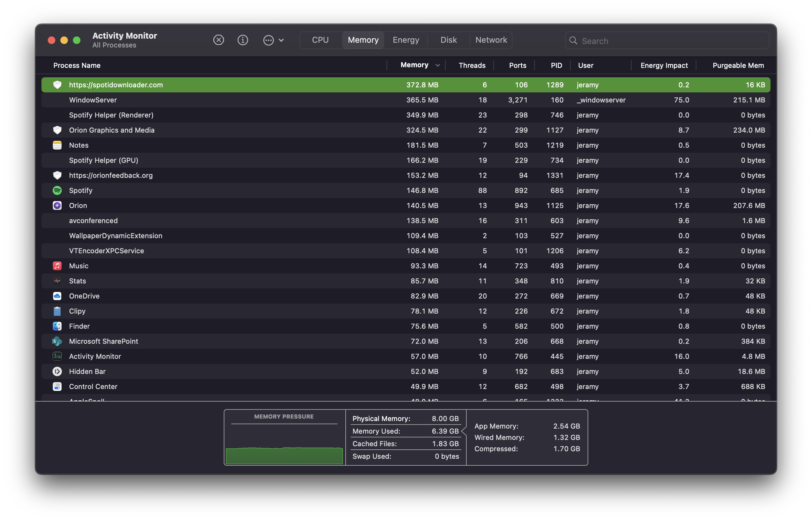812x521 pixels.
Task: Click the Orion browser icon
Action: (x=57, y=206)
